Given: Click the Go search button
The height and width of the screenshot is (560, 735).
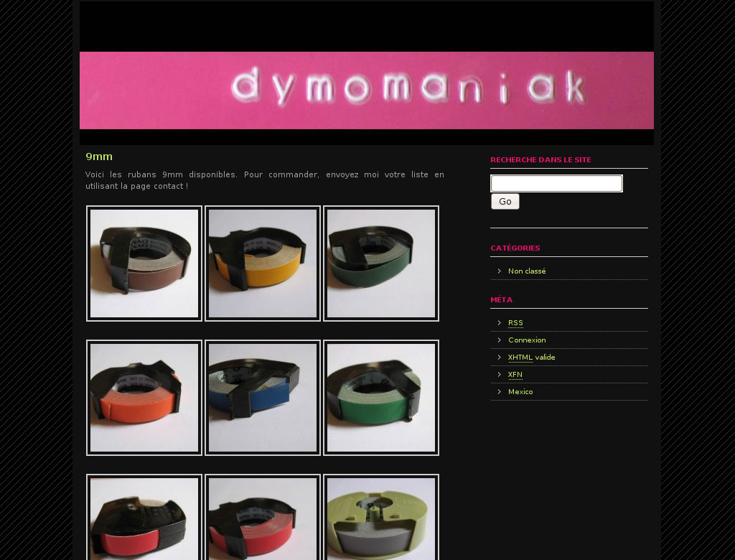Looking at the screenshot, I should (505, 202).
